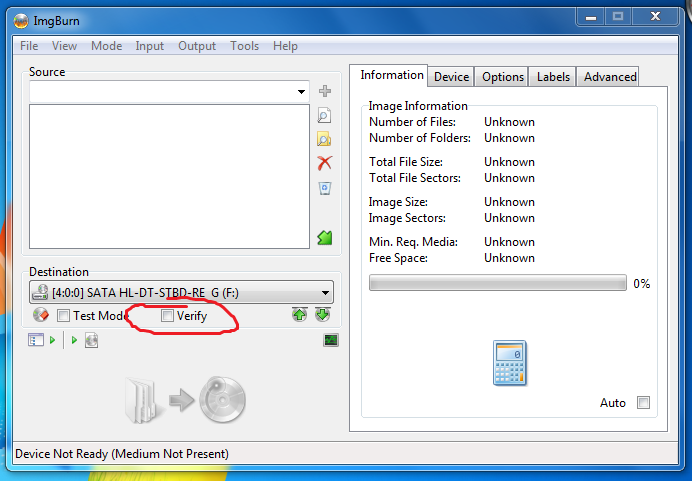Check the Auto checkbox

(643, 402)
